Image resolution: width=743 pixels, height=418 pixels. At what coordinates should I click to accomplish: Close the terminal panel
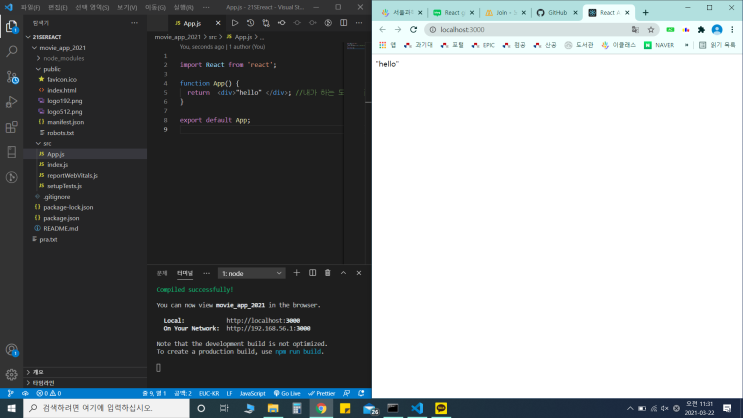[x=359, y=273]
